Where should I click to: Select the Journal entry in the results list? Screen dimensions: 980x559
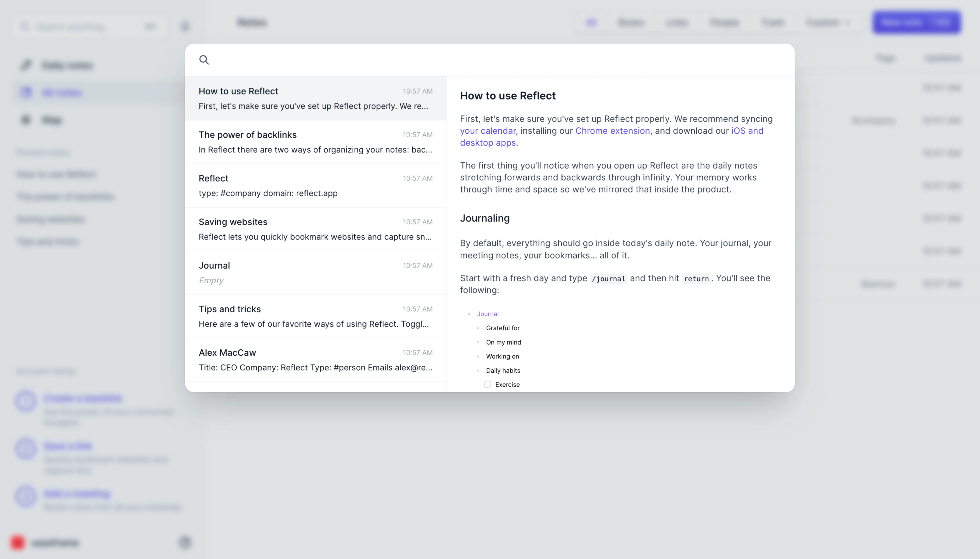(316, 273)
